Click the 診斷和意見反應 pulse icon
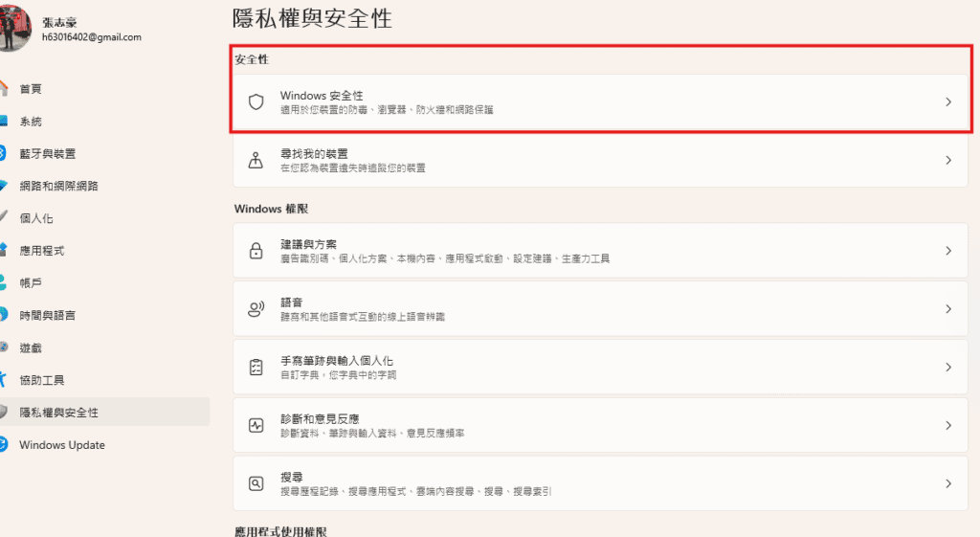Image resolution: width=980 pixels, height=537 pixels. point(256,425)
